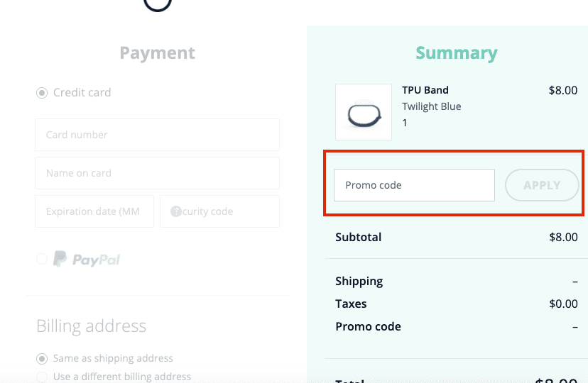Click into the Name on card field

[157, 173]
